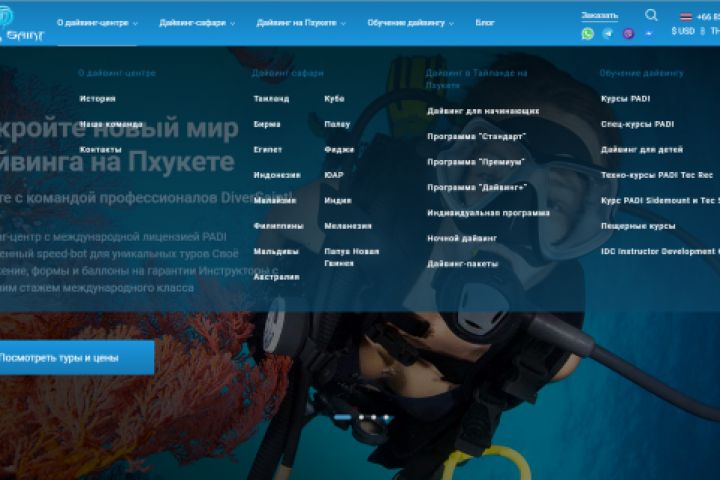The height and width of the screenshot is (480, 720).
Task: Choose 'Малайзия' safari destination
Action: pos(275,201)
